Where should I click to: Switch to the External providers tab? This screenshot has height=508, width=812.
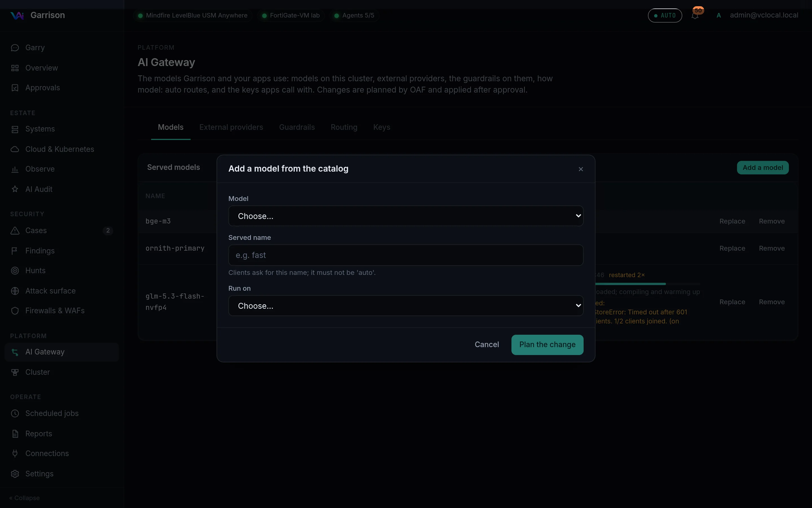point(231,127)
